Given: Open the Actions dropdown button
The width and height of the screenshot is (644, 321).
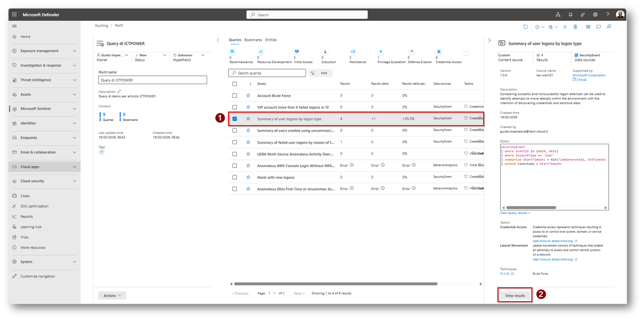Looking at the screenshot, I should tap(112, 296).
